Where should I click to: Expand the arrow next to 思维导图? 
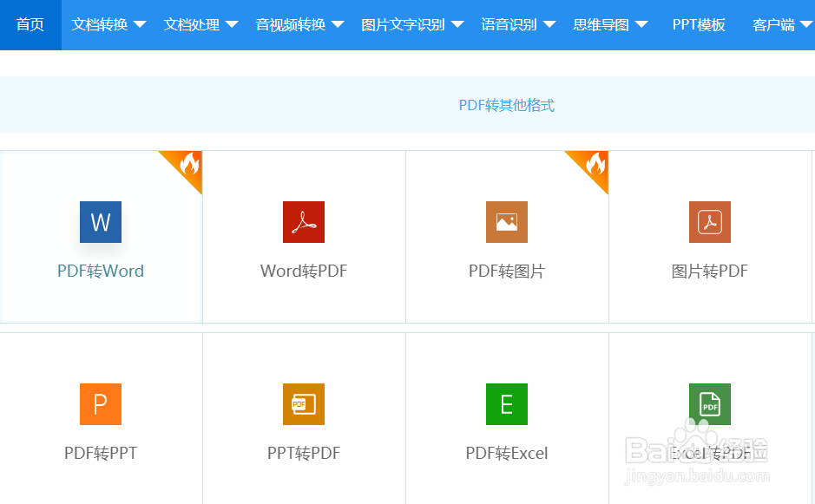pos(641,24)
